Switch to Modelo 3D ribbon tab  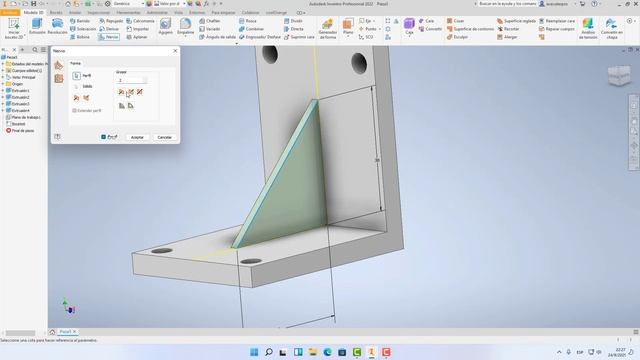(x=33, y=13)
